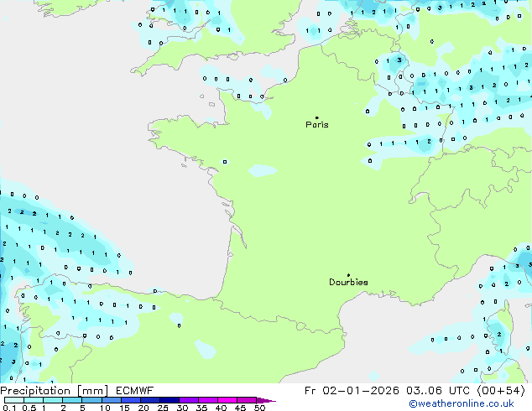Click the legend value 30

click(x=182, y=408)
